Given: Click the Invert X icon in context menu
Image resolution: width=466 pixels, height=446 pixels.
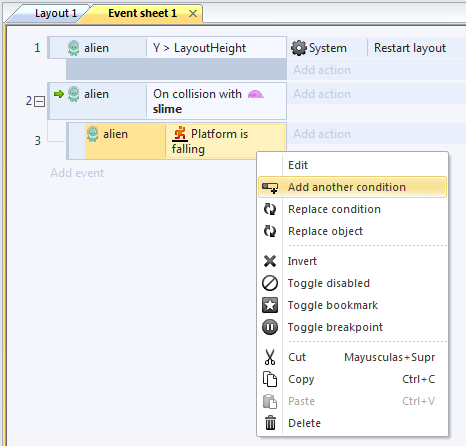Looking at the screenshot, I should (x=270, y=261).
